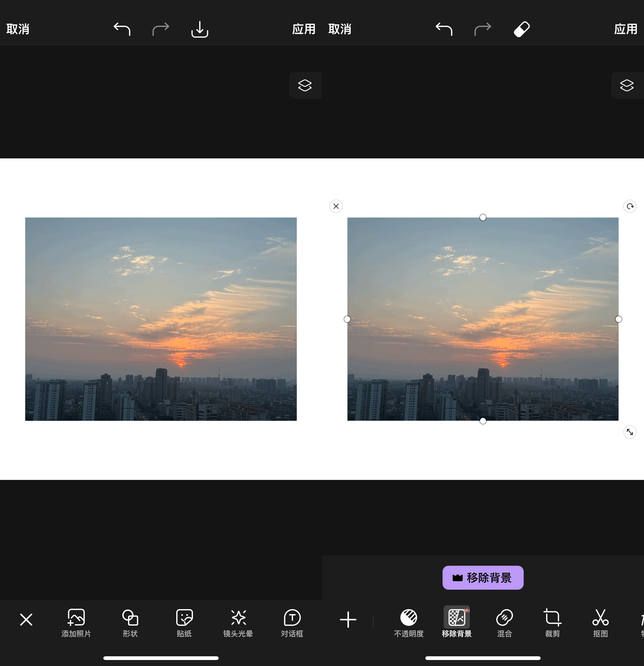Tap 应用 in the right editor screen
Image resolution: width=644 pixels, height=666 pixels.
tap(626, 29)
